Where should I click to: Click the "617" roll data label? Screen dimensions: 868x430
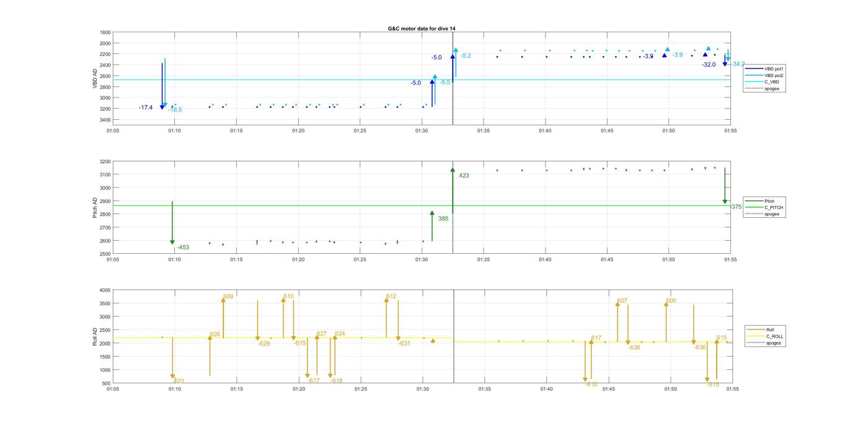click(x=596, y=338)
